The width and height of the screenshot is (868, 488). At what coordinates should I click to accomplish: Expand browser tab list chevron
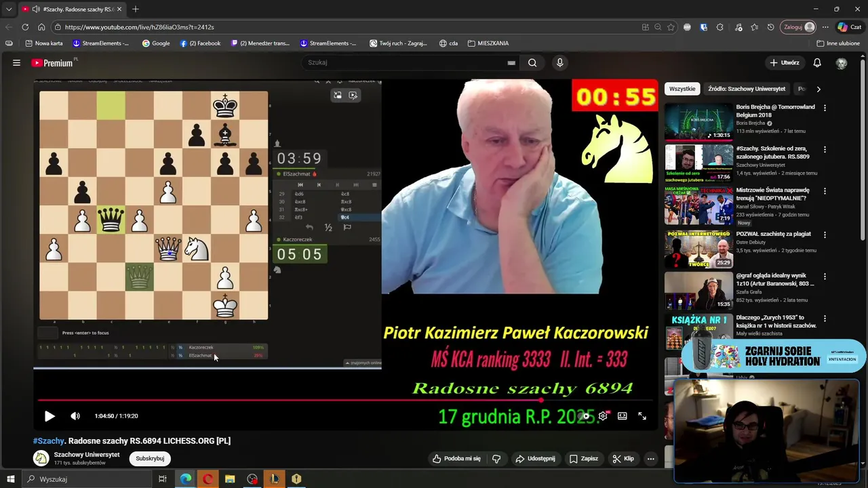(x=9, y=9)
